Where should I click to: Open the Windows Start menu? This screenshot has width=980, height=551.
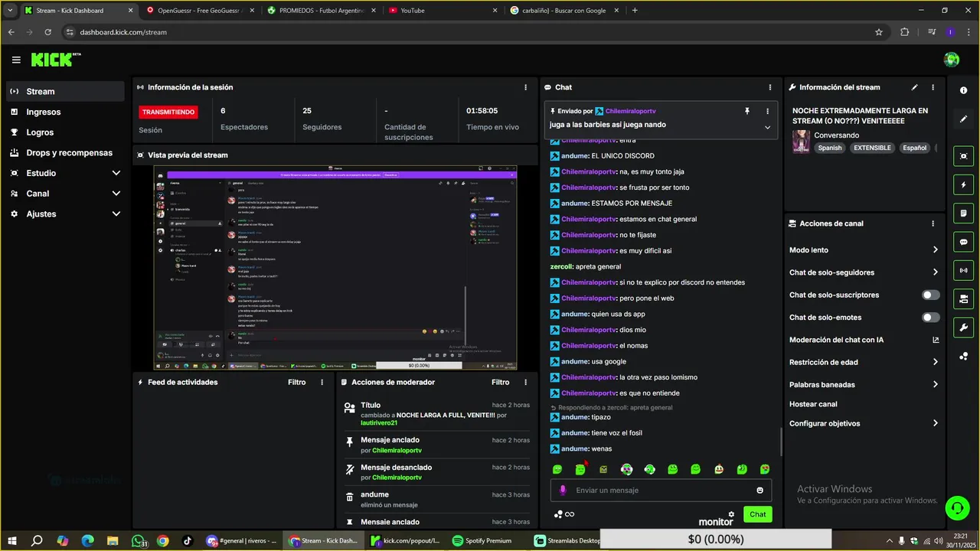(11, 540)
